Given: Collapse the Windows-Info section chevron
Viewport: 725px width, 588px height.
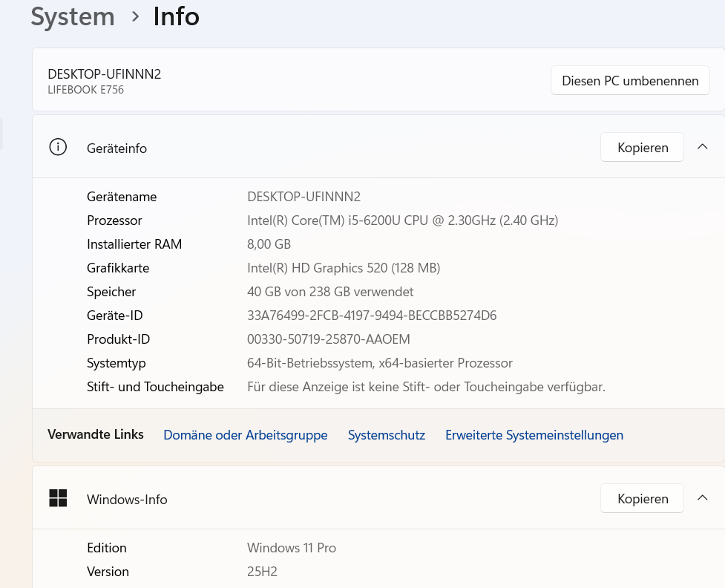Looking at the screenshot, I should (702, 497).
